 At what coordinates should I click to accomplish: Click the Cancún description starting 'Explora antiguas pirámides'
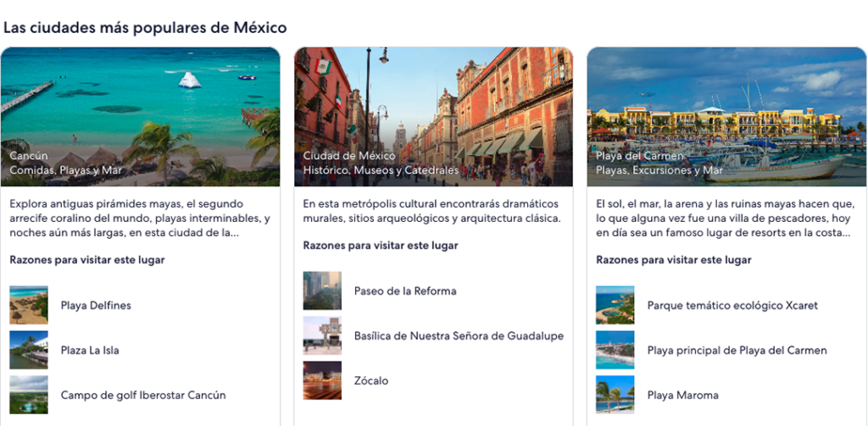tap(140, 219)
